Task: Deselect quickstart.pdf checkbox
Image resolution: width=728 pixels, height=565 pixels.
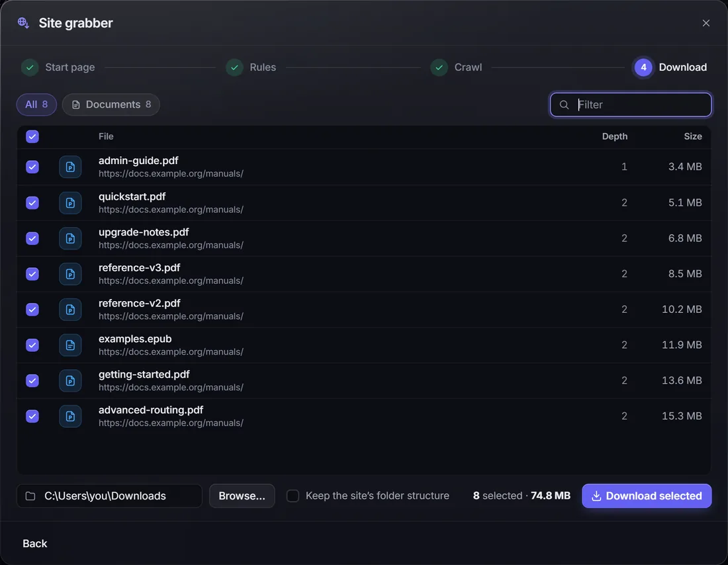Action: tap(32, 203)
